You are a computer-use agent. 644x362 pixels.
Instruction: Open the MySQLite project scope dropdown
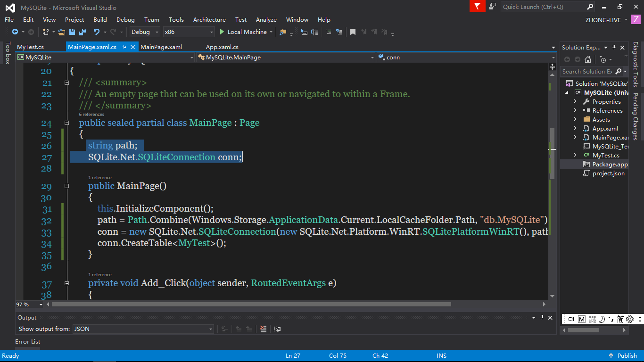point(105,57)
